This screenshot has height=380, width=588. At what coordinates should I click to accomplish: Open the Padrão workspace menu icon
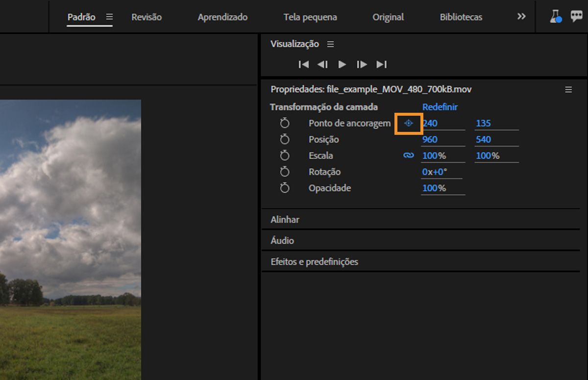click(x=109, y=17)
